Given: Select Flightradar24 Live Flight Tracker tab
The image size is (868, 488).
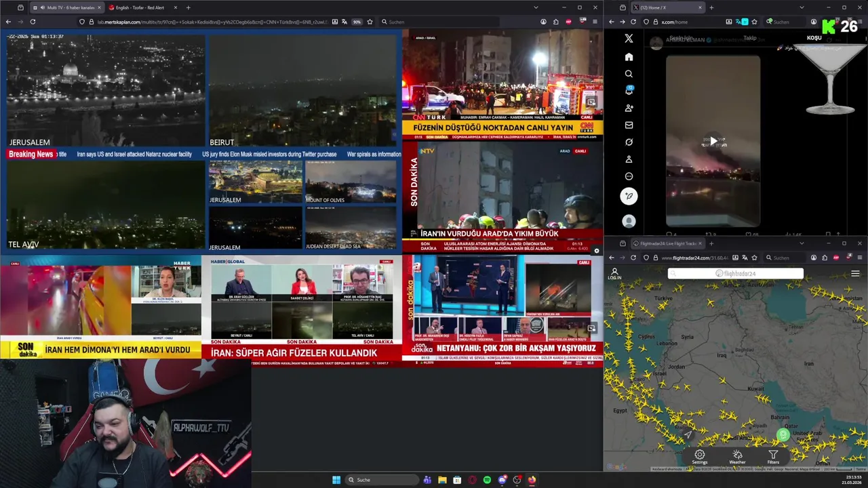Looking at the screenshot, I should point(668,243).
